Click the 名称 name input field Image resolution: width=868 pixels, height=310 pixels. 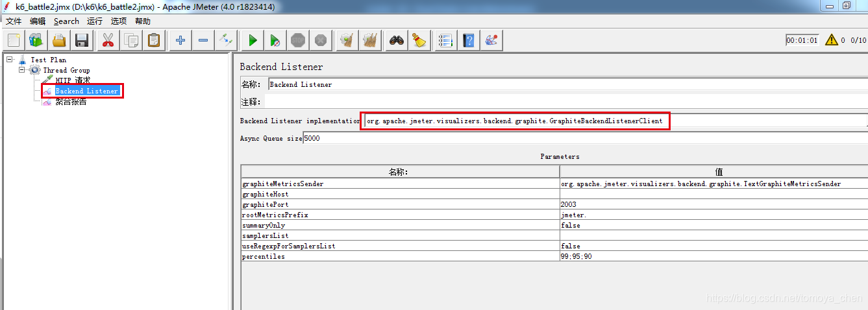click(x=567, y=84)
